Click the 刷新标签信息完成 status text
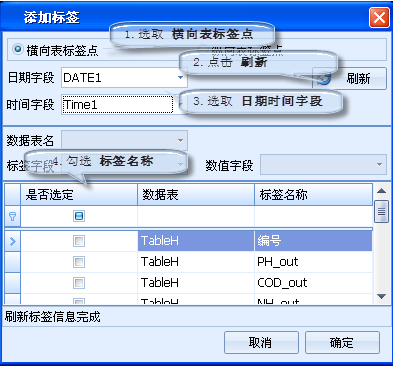 [x=52, y=317]
